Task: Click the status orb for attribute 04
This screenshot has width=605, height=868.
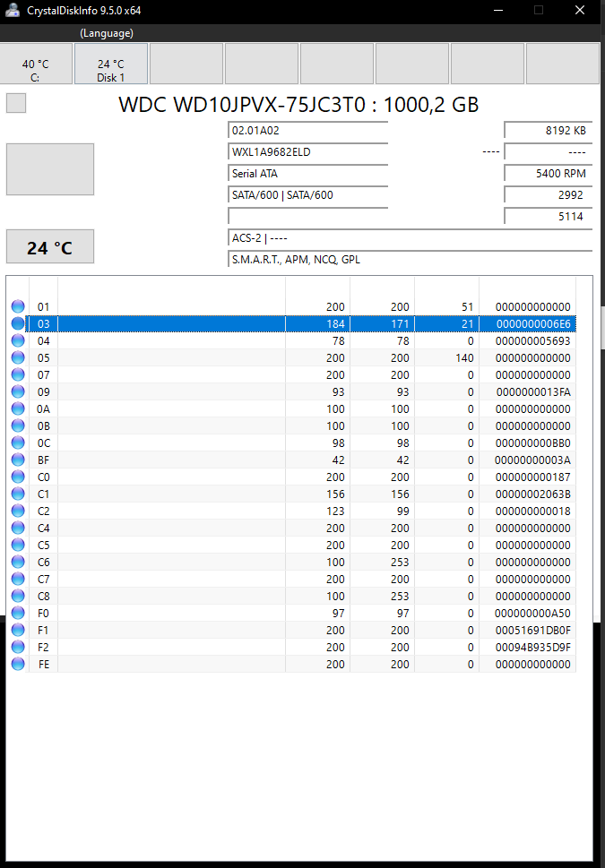Action: point(18,340)
